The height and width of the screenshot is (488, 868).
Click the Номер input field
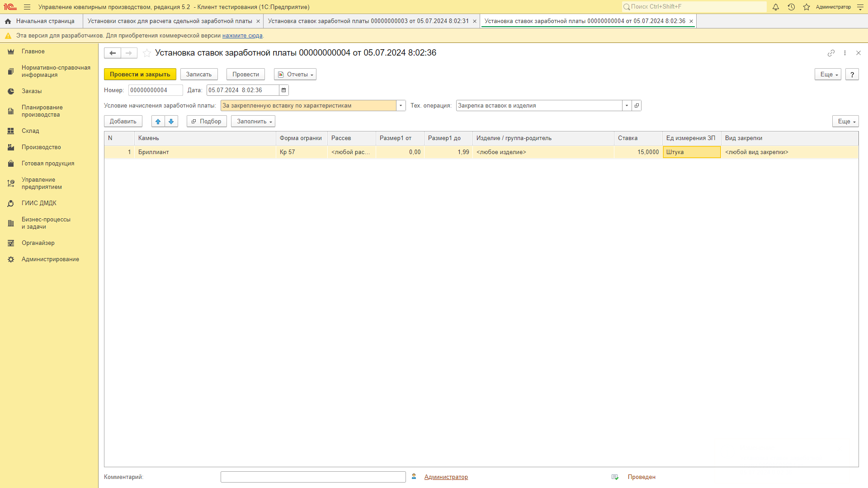(156, 90)
